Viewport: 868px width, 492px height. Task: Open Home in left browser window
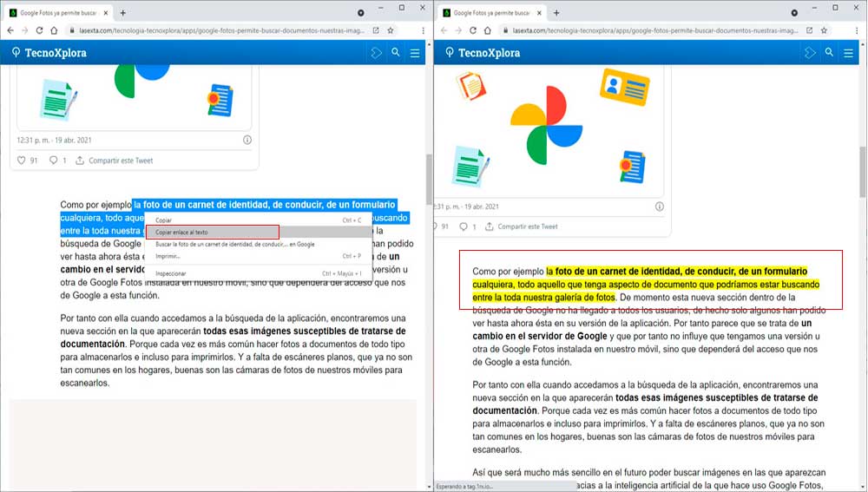point(54,30)
